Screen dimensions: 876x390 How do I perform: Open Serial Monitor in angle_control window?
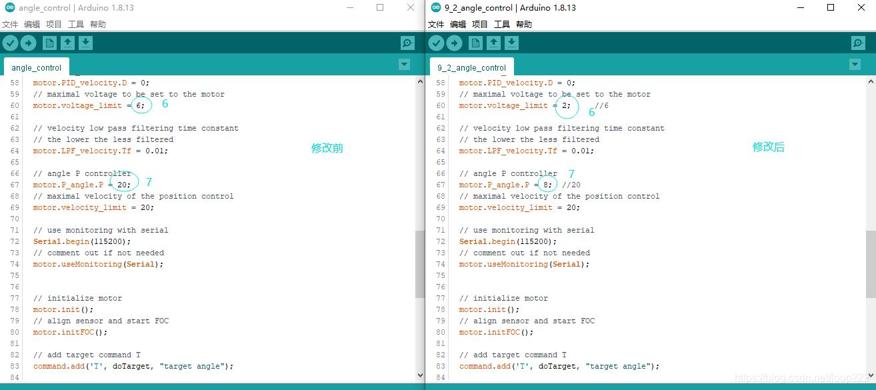point(408,43)
